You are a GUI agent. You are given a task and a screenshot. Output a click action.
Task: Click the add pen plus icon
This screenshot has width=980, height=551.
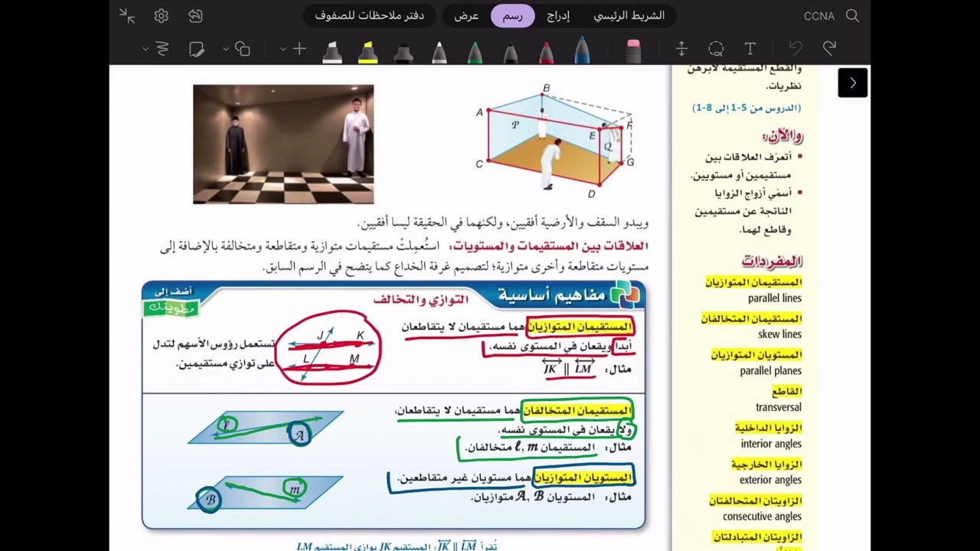coord(299,49)
